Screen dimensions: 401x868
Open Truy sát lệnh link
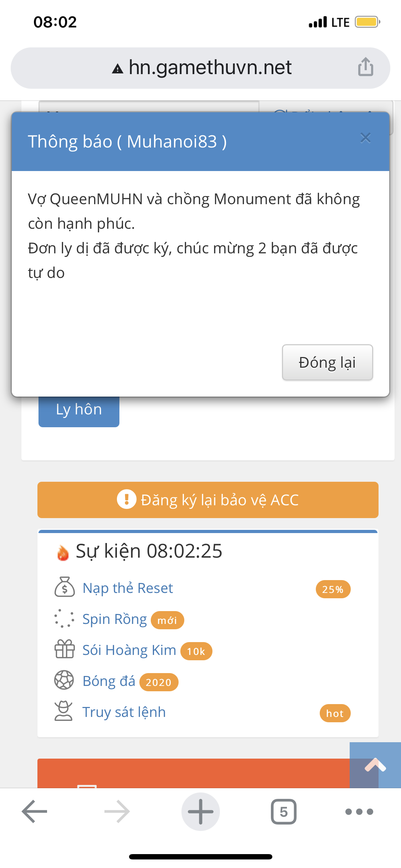[124, 712]
